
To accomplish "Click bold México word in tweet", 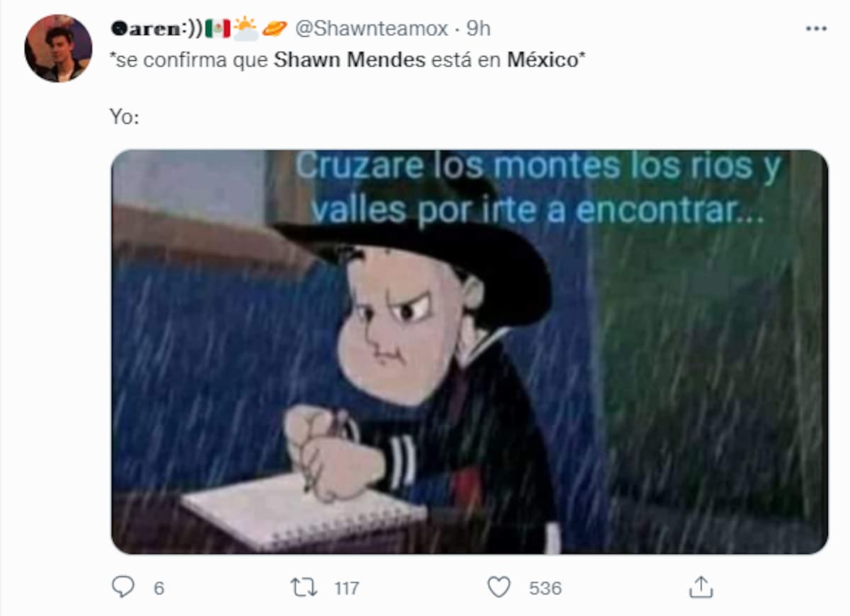I will pyautogui.click(x=543, y=59).
